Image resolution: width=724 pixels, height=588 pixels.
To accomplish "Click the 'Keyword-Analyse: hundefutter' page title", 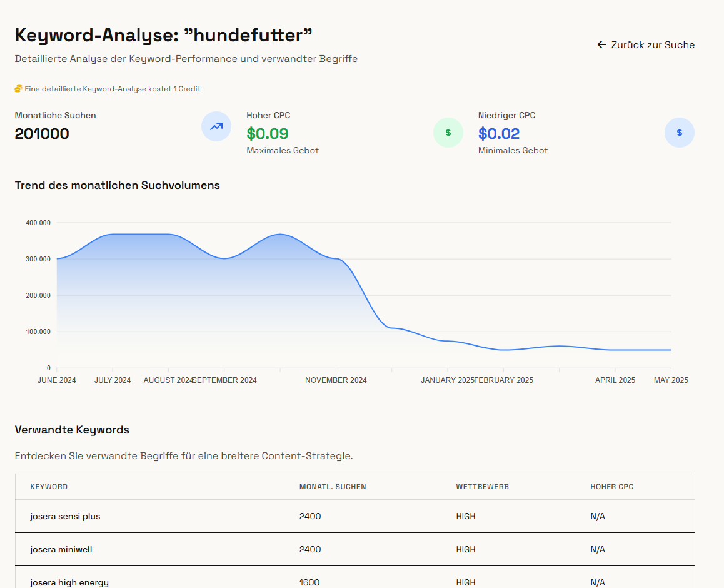I will point(163,35).
